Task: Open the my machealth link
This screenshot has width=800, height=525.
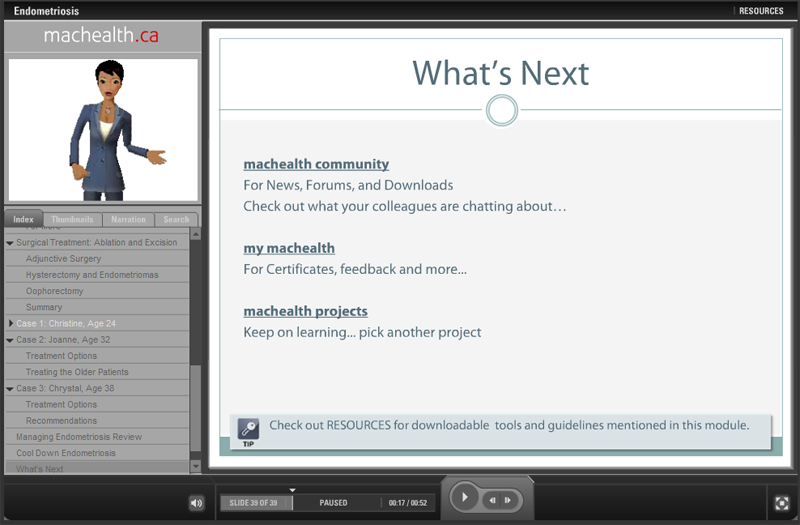Action: pos(289,248)
